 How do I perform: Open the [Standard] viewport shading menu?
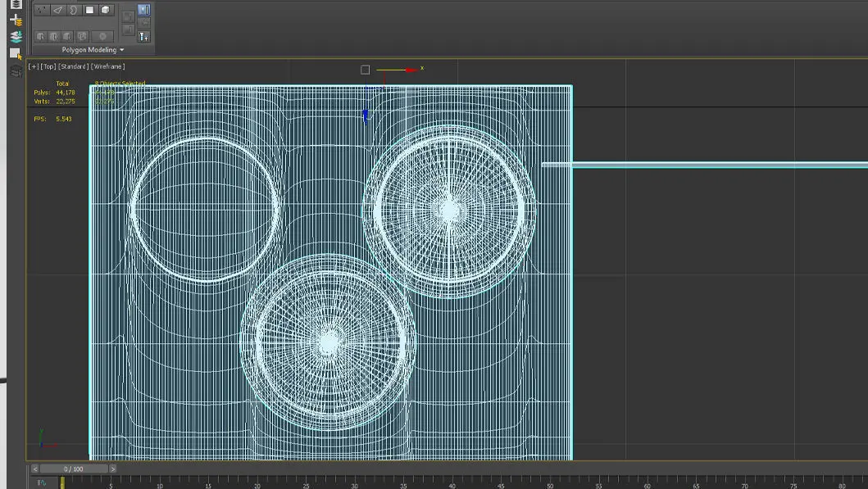click(73, 66)
